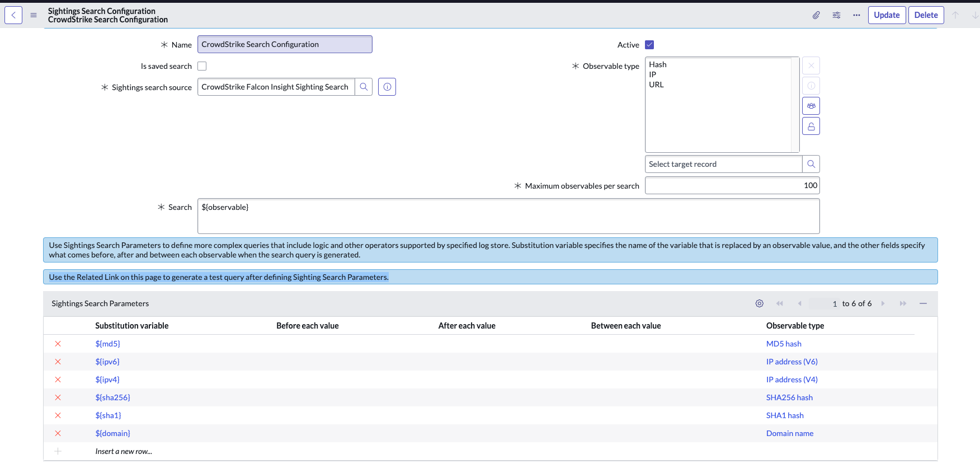The image size is (980, 473).
Task: Sort by After each value column
Action: point(467,326)
